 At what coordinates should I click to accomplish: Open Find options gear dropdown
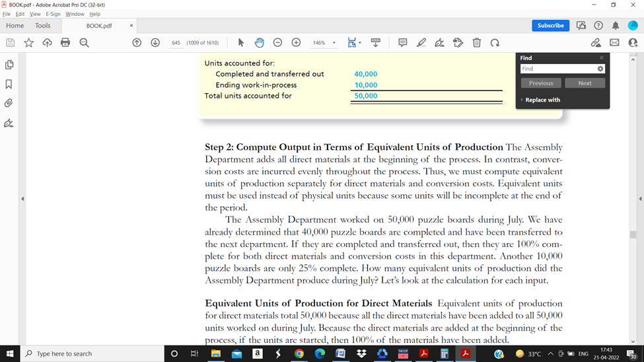click(600, 69)
